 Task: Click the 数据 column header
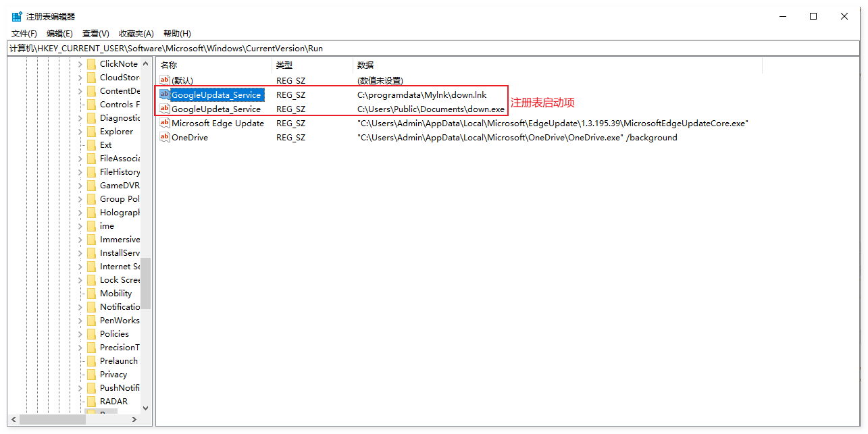[365, 65]
